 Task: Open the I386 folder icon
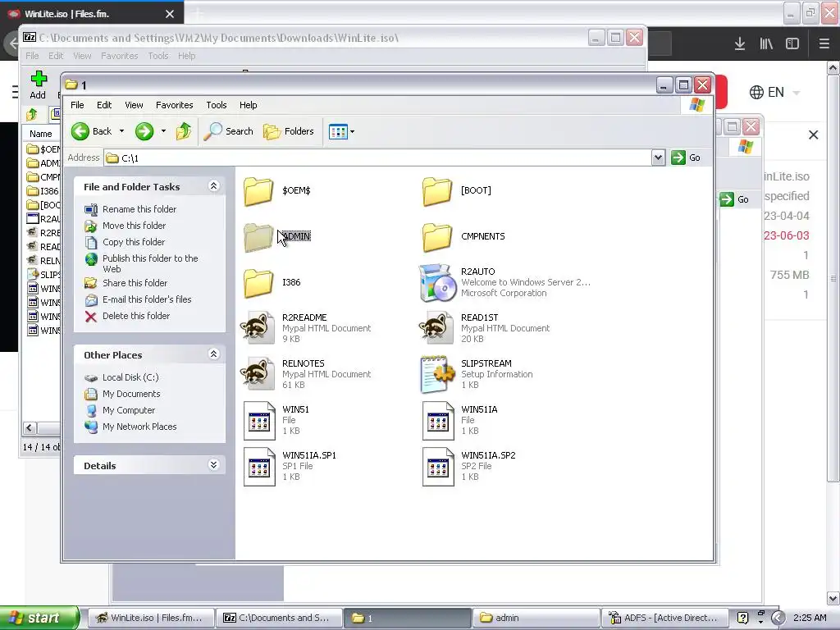(258, 283)
